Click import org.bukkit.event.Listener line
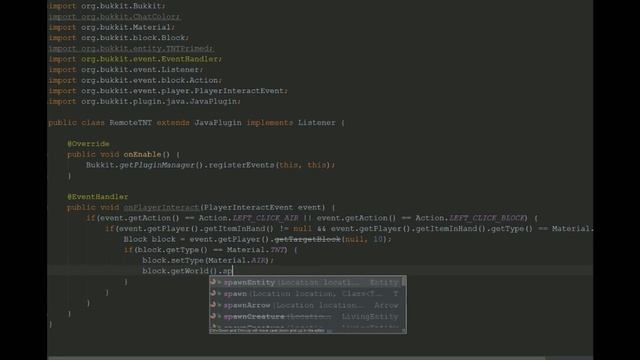Screen dimensions: 640x360 point(126,70)
